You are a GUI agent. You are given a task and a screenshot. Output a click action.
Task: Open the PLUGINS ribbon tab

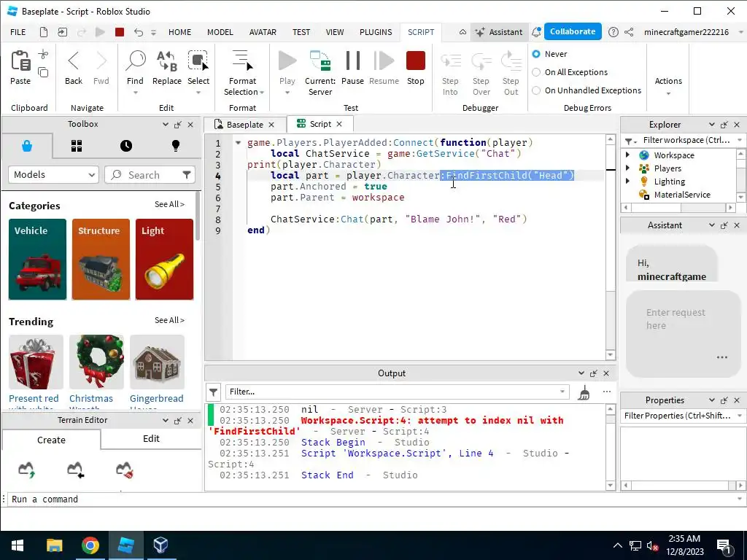[x=376, y=32]
